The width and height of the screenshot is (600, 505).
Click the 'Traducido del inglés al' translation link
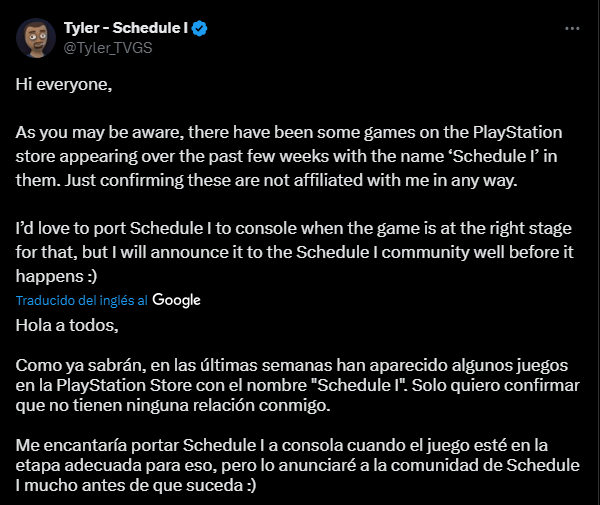tap(82, 301)
